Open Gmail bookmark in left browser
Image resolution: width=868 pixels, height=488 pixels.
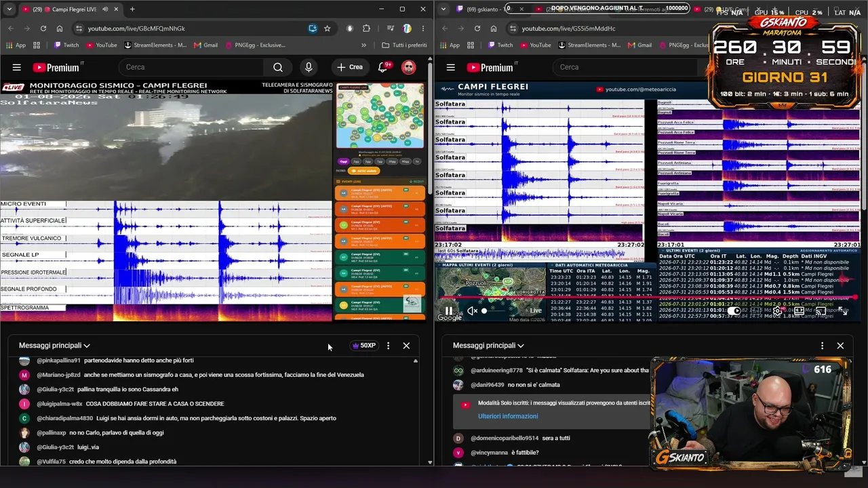205,45
